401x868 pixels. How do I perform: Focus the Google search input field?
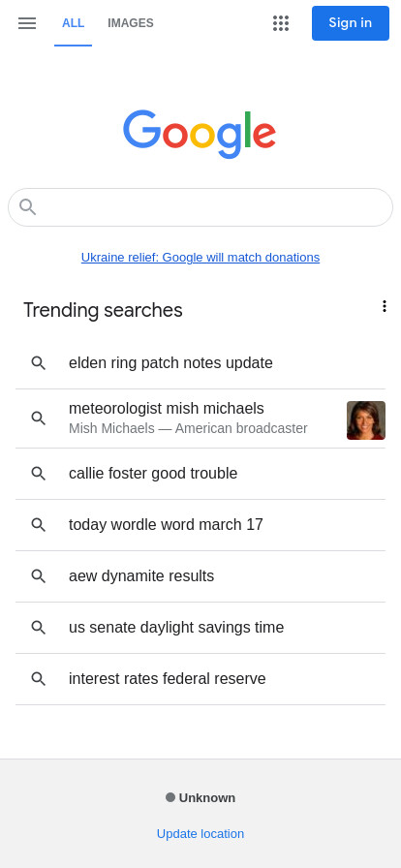200,207
